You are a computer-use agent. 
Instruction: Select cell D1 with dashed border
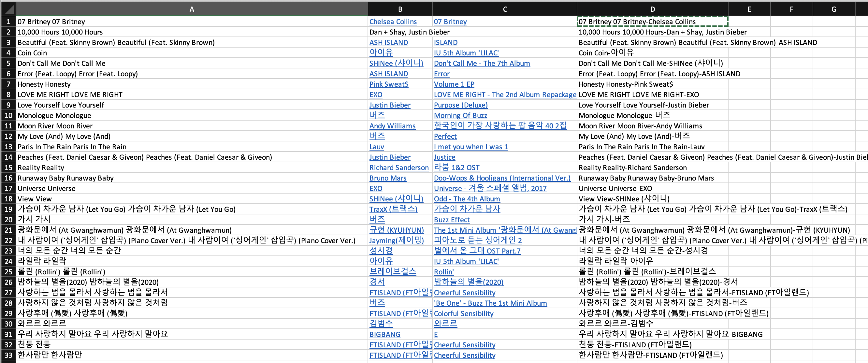[x=652, y=22]
